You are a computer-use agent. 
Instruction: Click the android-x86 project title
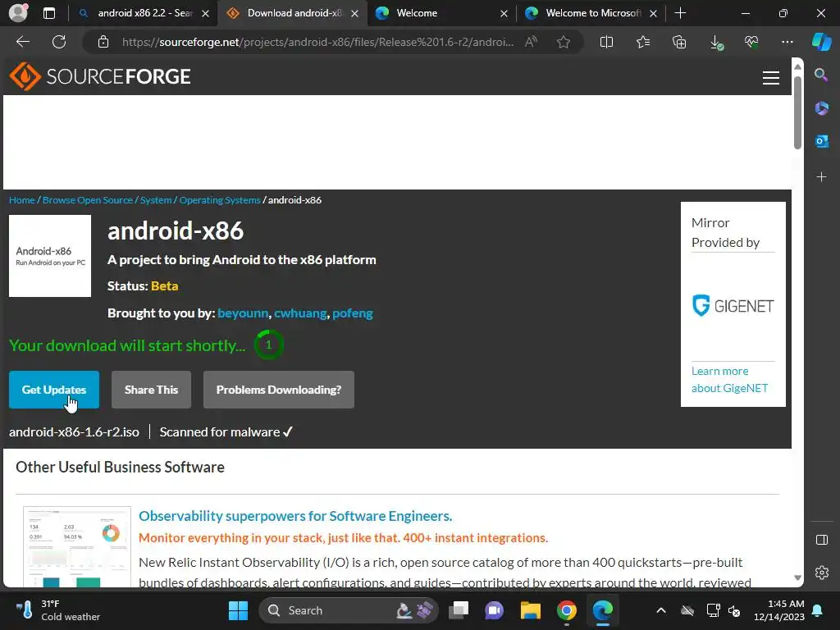pos(176,231)
